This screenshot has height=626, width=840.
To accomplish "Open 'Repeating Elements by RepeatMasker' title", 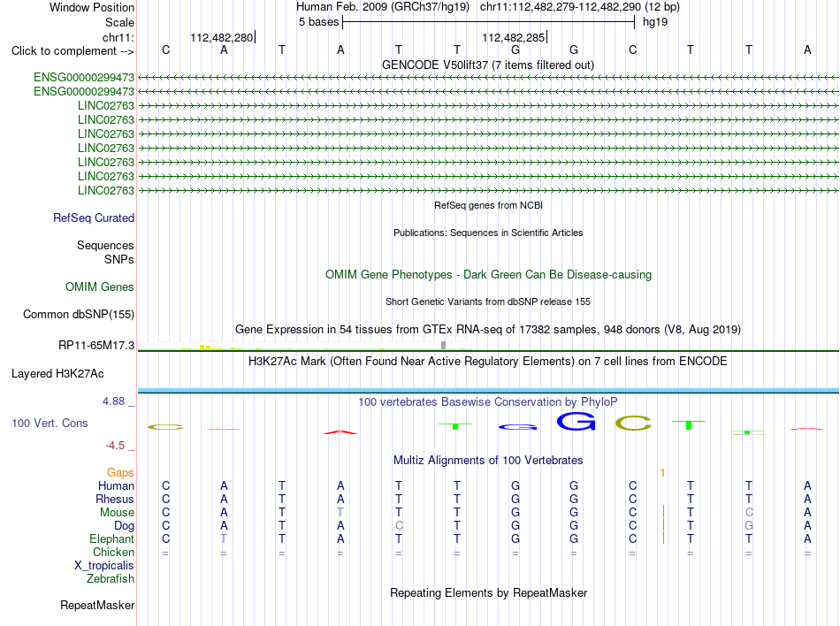I will [x=488, y=592].
